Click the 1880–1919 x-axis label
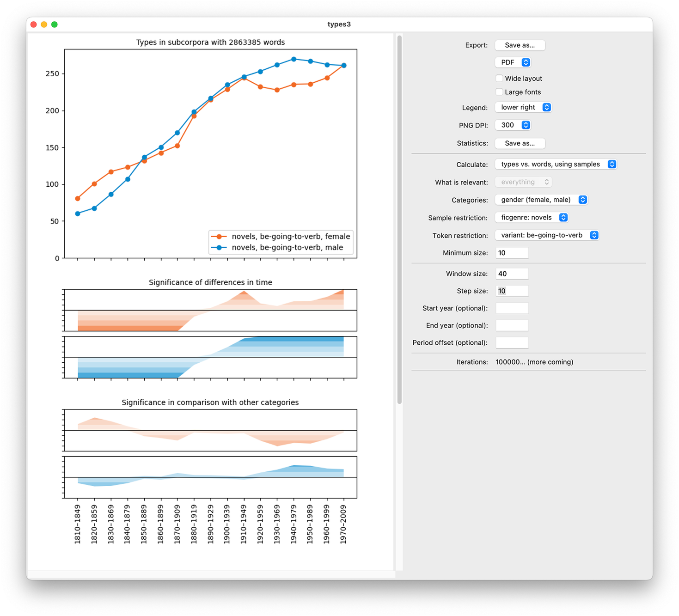Viewport: 679px width, 616px height. click(194, 524)
